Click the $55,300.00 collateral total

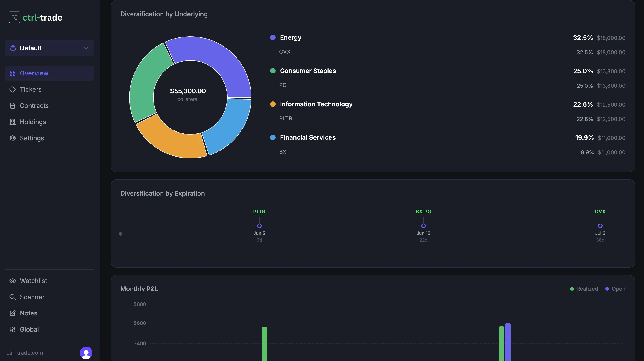pos(188,91)
